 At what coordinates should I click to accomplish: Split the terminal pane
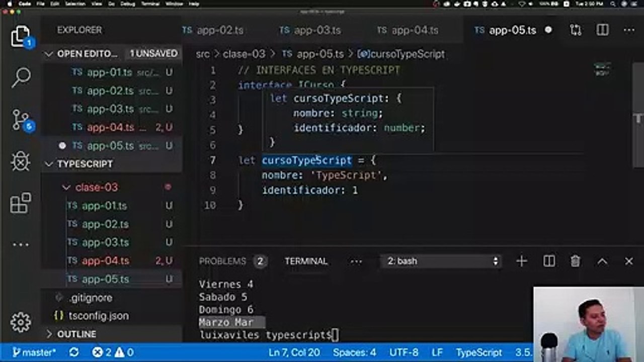549,261
